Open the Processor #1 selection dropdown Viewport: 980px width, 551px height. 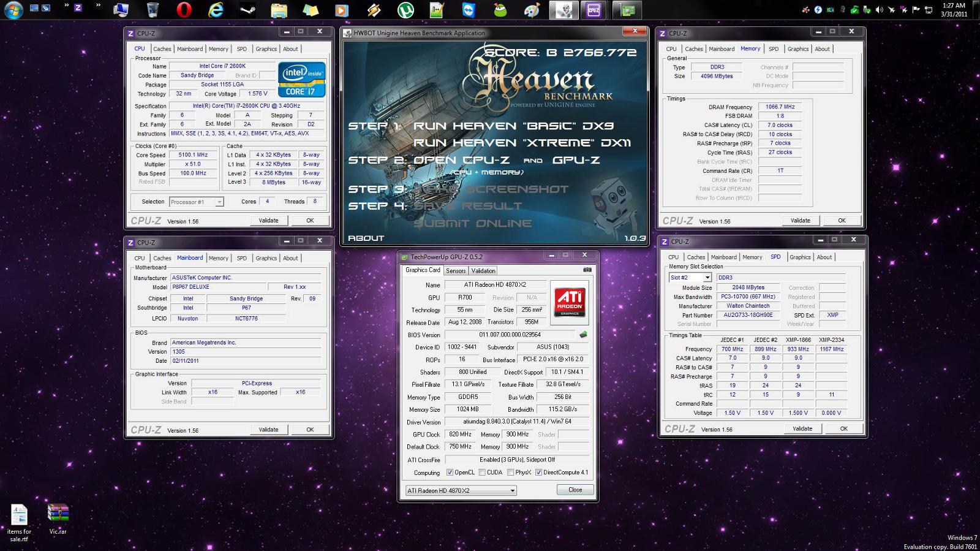click(196, 202)
